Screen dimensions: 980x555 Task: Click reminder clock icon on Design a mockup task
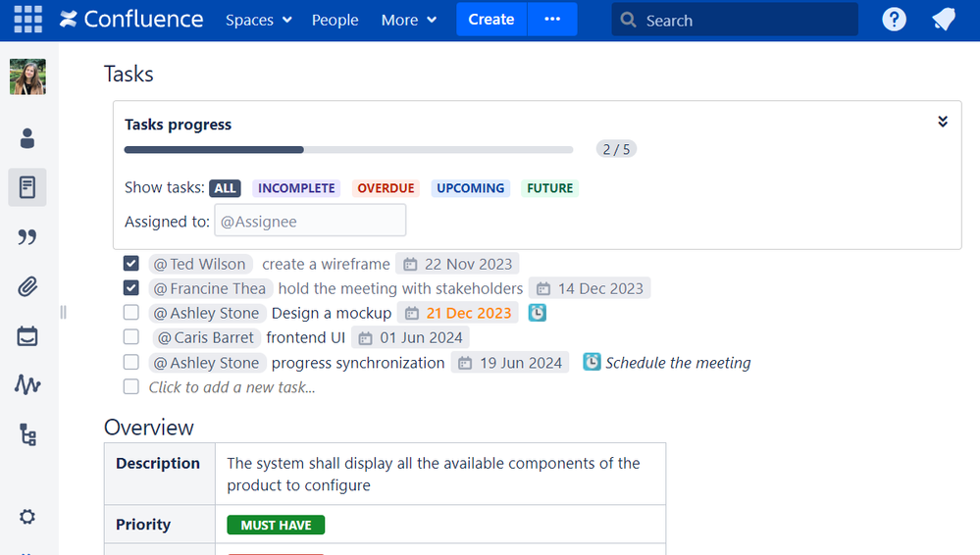(x=538, y=313)
